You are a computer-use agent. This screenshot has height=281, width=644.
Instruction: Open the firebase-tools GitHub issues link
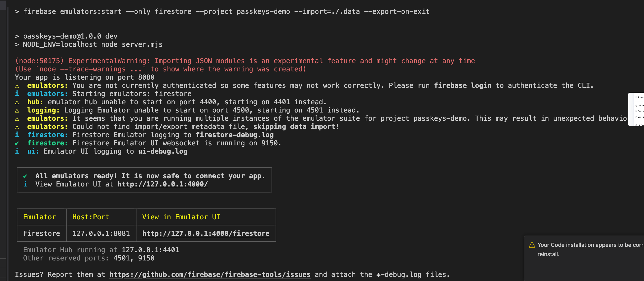[210, 275]
